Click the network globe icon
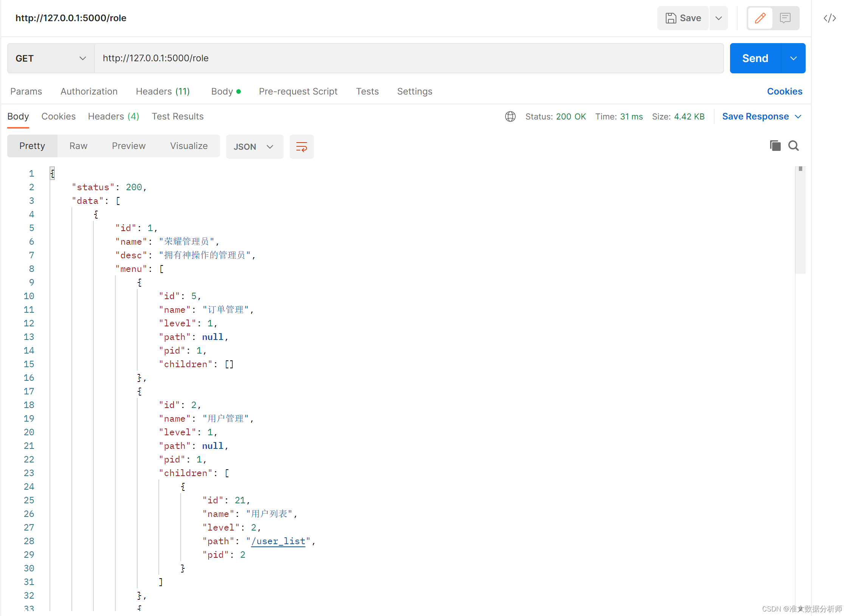This screenshot has height=616, width=848. pyautogui.click(x=510, y=116)
